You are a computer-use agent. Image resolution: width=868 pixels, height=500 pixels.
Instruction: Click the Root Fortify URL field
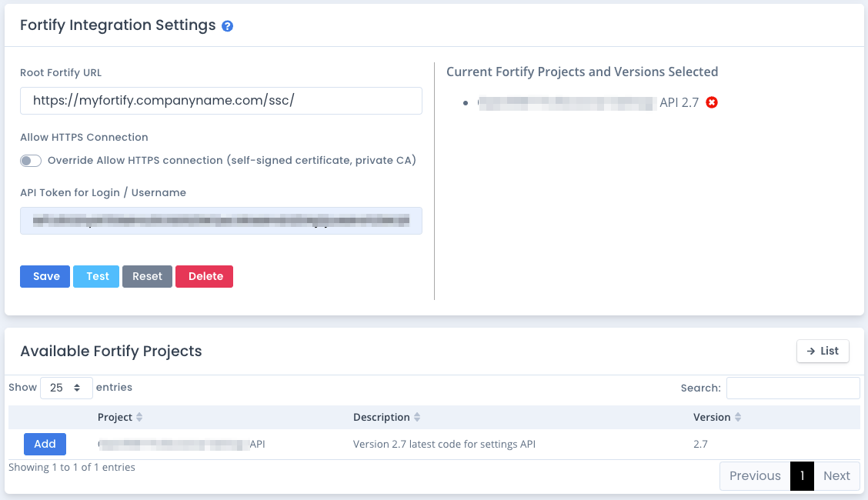pos(221,101)
